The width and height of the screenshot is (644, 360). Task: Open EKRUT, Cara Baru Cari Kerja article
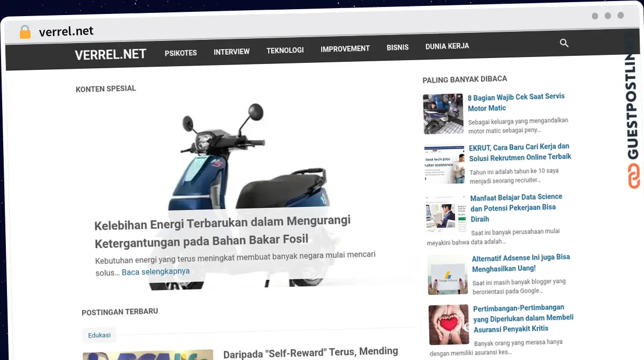(520, 152)
